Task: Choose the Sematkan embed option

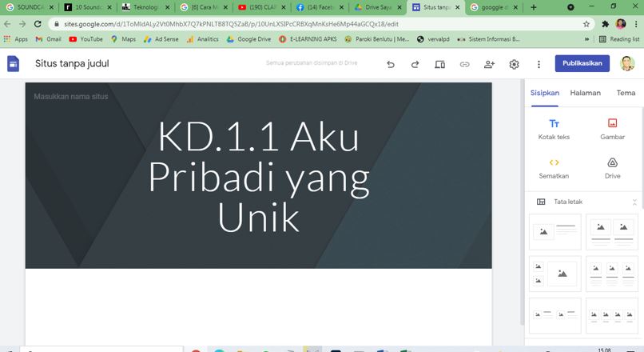Action: (x=554, y=167)
